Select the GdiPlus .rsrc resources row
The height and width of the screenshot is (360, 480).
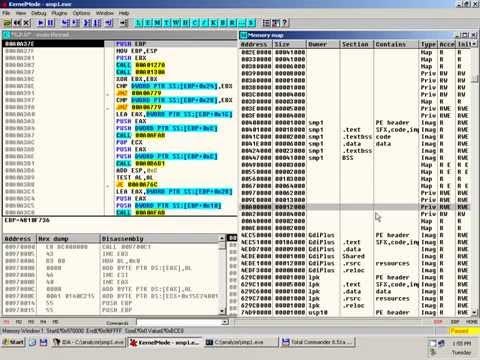pyautogui.click(x=355, y=263)
